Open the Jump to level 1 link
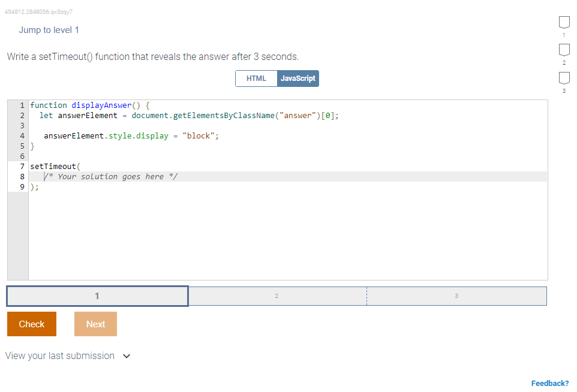 coord(49,29)
